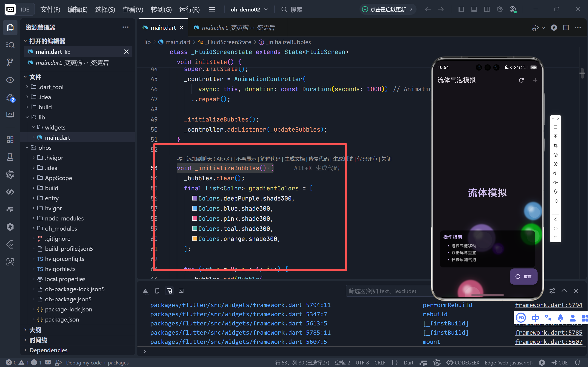The image size is (588, 367).
Task: Open the Source Control sidebar icon
Action: [x=10, y=62]
